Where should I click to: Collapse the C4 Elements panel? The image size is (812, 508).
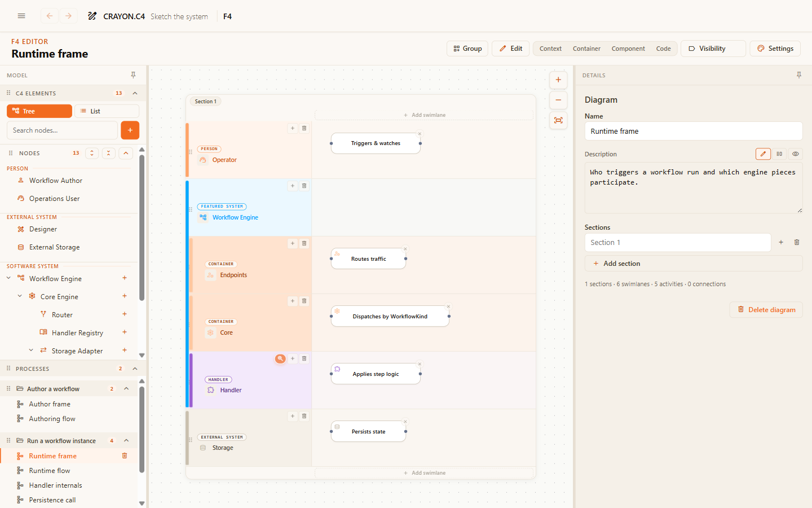(135, 93)
